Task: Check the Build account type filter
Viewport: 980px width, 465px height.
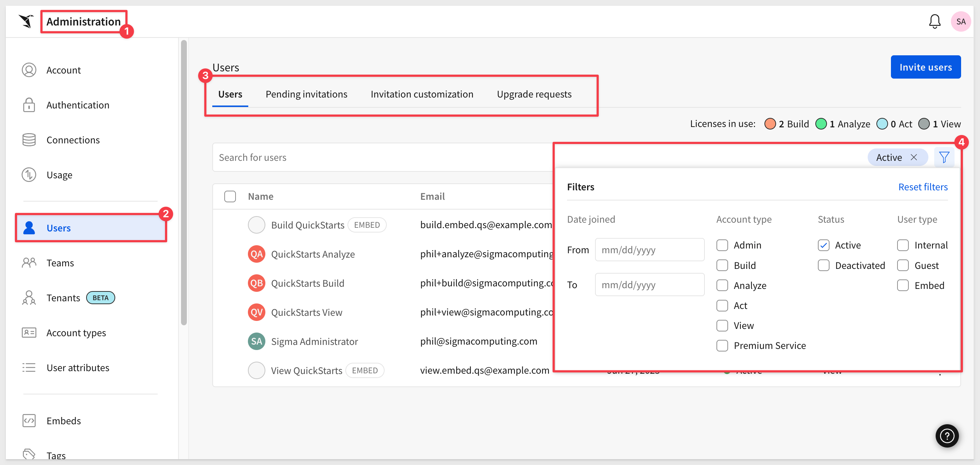Action: click(x=722, y=265)
